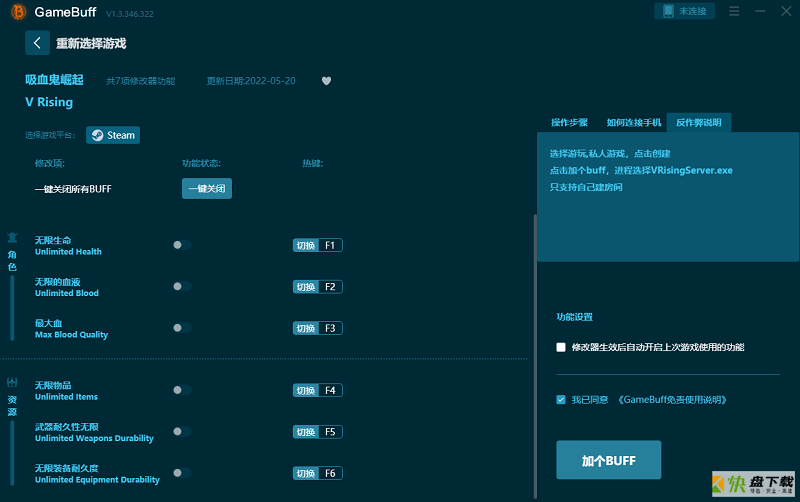Click the vertical scrollbar of the cheat list
The height and width of the screenshot is (502, 800).
[x=535, y=356]
